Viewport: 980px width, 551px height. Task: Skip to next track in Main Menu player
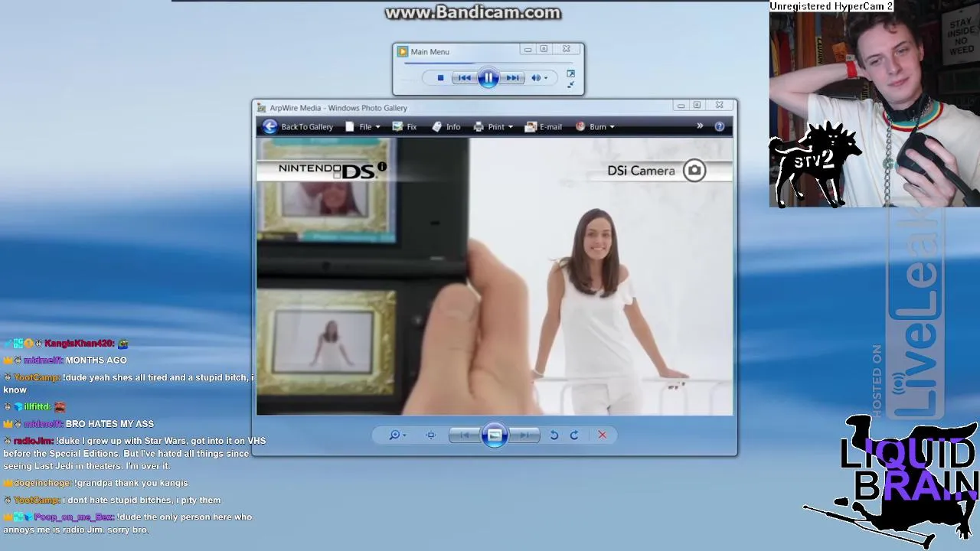click(x=512, y=77)
